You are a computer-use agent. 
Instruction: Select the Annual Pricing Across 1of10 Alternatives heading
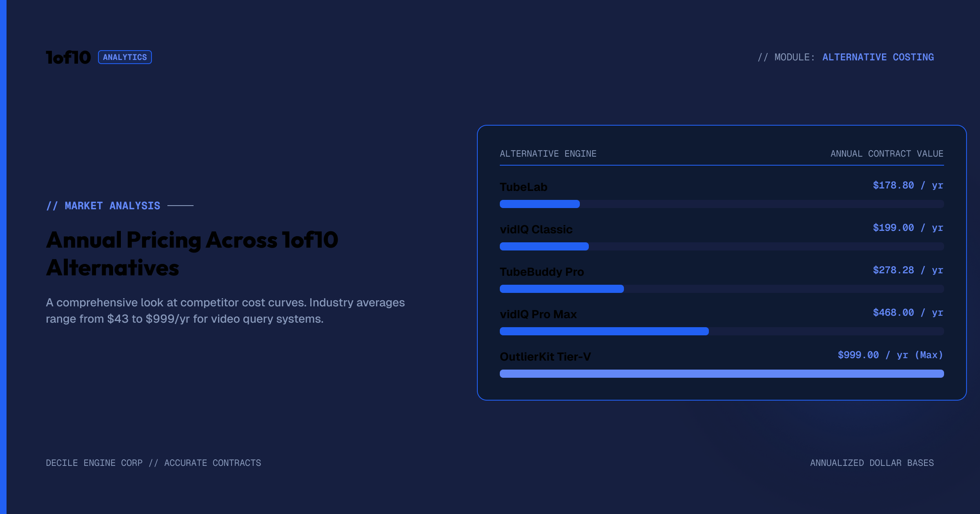point(192,254)
